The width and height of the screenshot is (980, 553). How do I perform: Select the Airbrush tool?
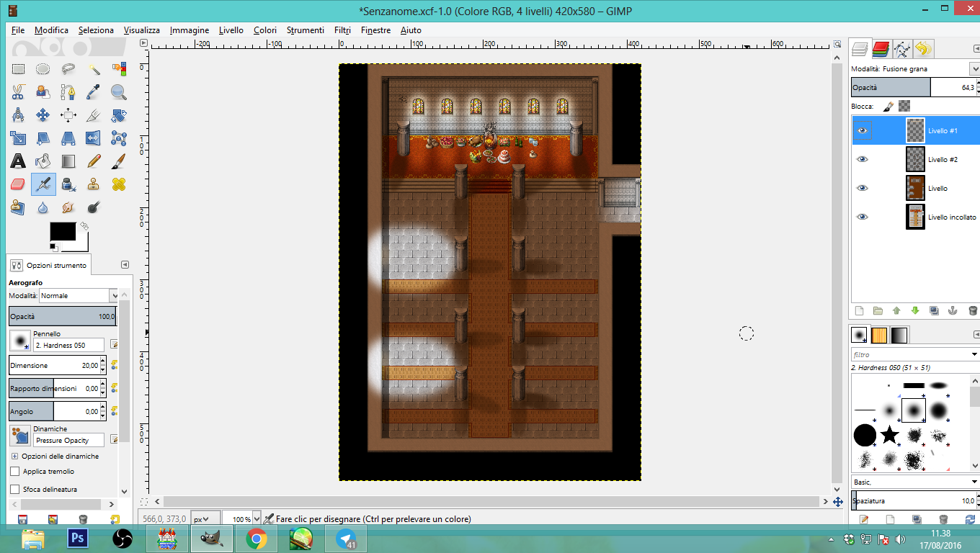[x=43, y=184]
